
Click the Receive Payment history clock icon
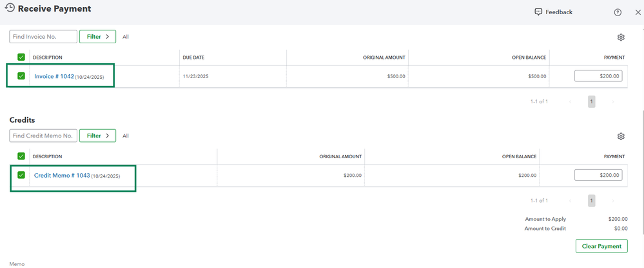click(x=10, y=9)
